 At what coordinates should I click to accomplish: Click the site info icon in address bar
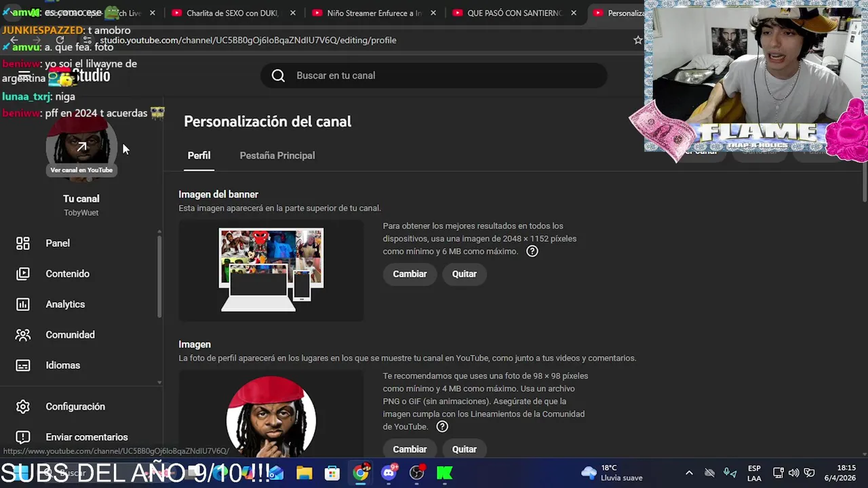[87, 40]
